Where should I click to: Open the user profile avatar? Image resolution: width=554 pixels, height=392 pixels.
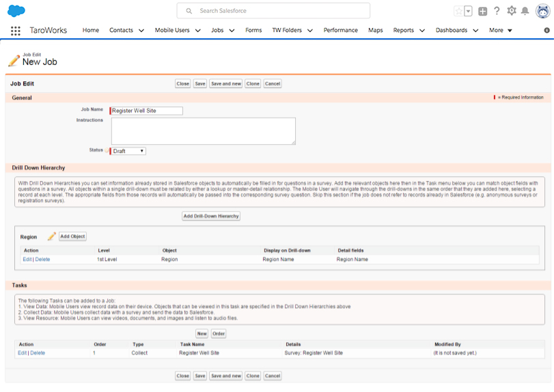click(x=543, y=11)
